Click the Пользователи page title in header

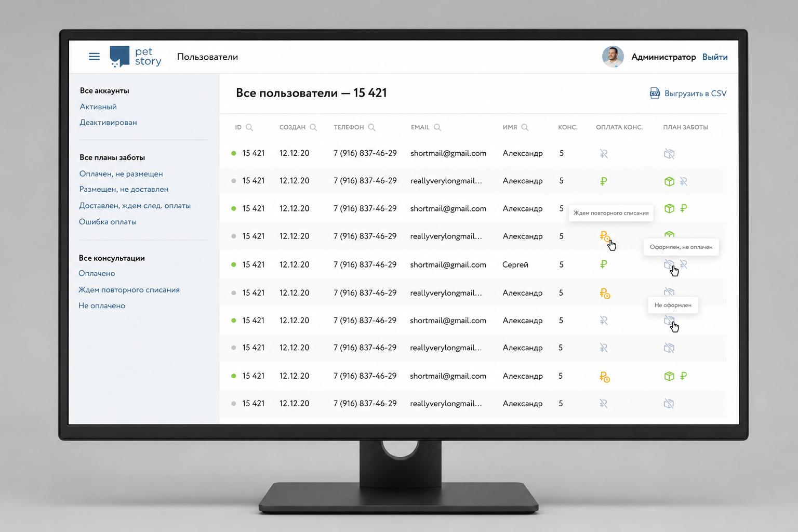(207, 57)
